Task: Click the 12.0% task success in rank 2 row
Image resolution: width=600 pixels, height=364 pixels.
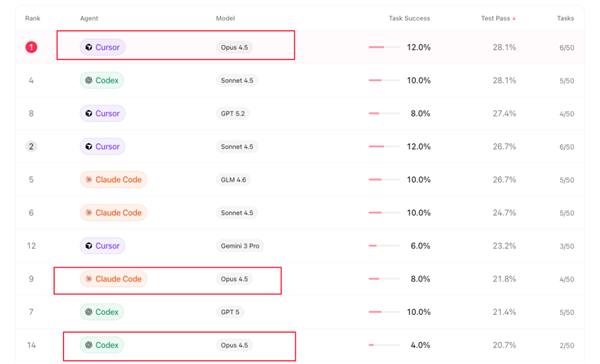Action: [x=419, y=147]
